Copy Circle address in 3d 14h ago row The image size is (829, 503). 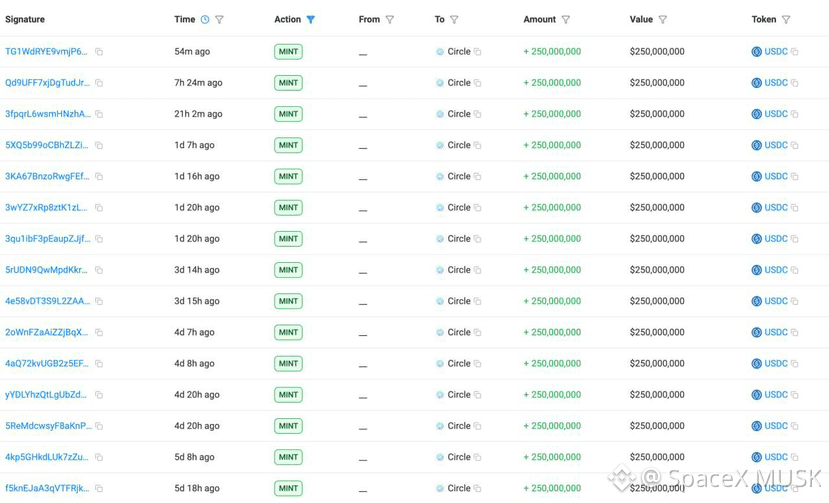477,270
